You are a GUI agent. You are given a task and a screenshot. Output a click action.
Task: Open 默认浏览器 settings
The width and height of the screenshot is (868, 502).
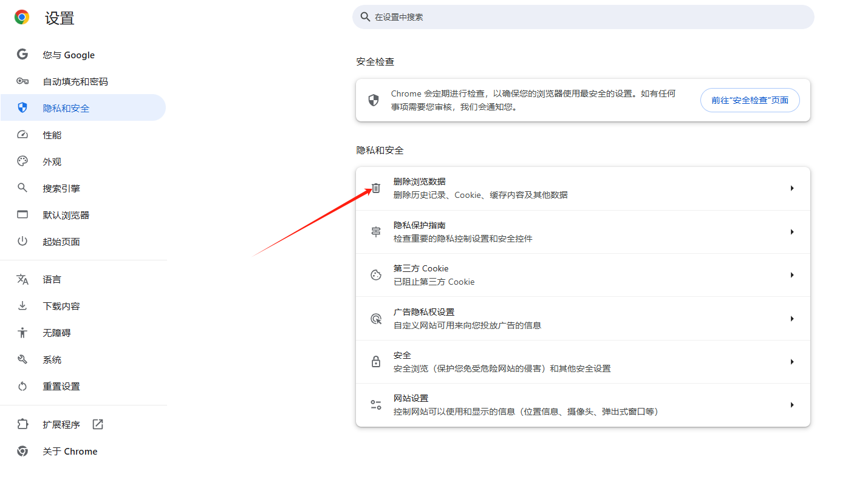click(83, 215)
